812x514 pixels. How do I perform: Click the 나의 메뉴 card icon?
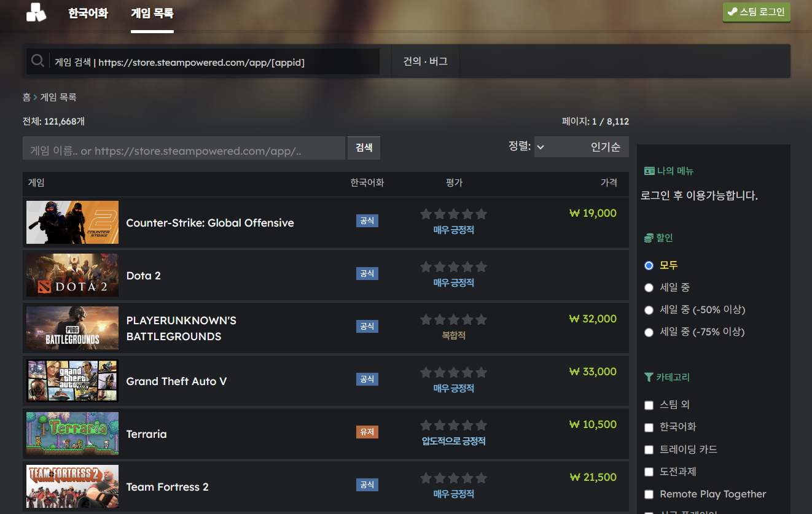(649, 171)
